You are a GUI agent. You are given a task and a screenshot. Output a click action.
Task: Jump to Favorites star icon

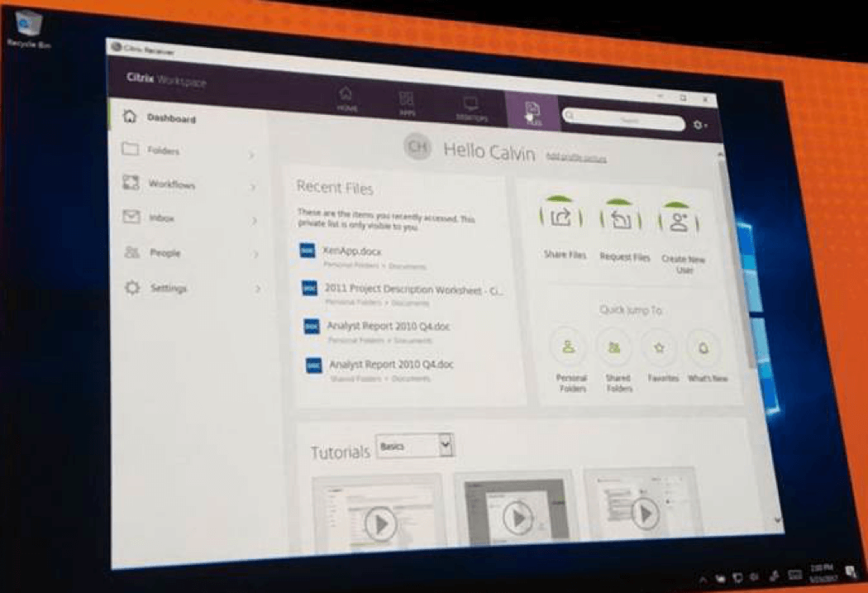pos(659,348)
